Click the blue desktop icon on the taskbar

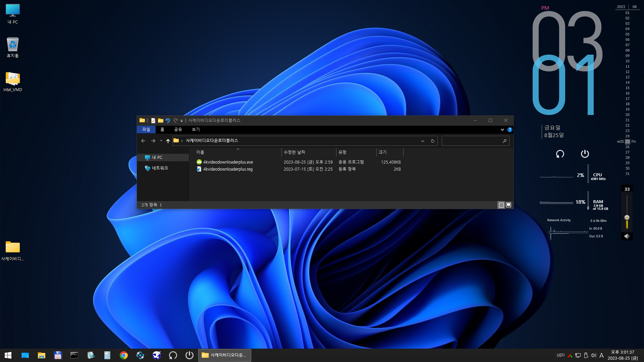pos(25,355)
